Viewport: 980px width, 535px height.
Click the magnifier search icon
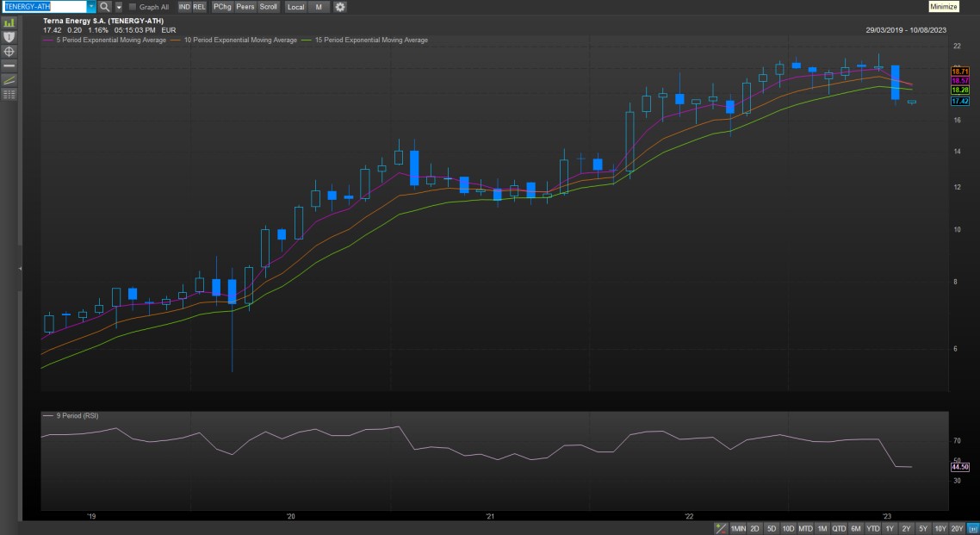[105, 7]
